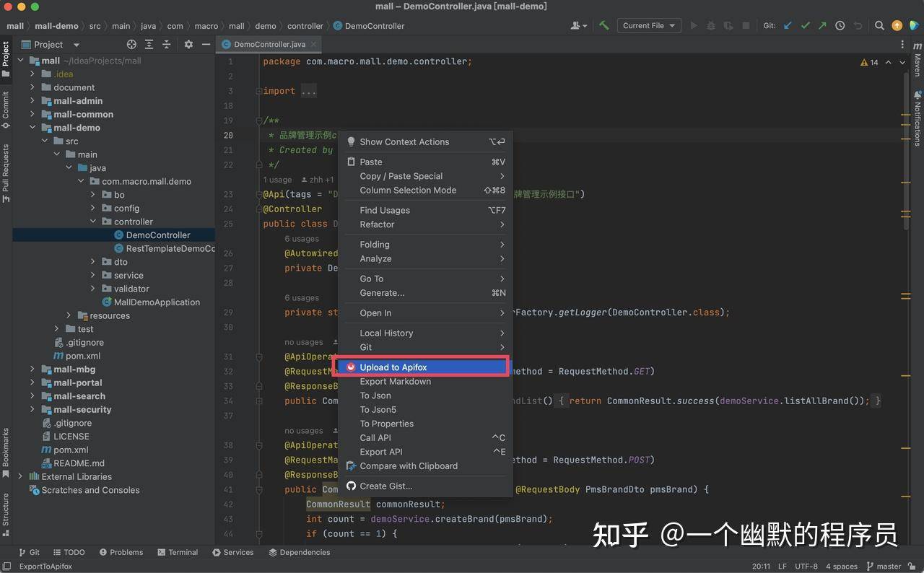Select Create Gist... menu item
The width and height of the screenshot is (924, 573).
coord(426,486)
